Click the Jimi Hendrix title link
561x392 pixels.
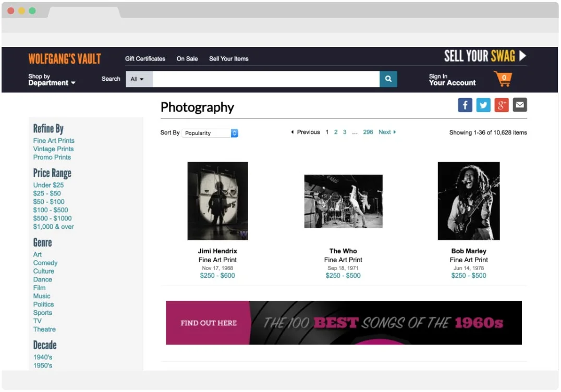click(x=217, y=251)
